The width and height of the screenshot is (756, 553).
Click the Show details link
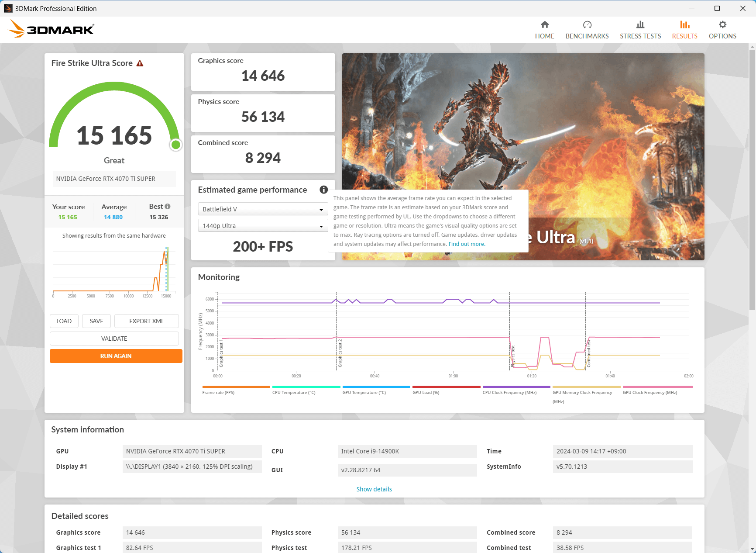pyautogui.click(x=374, y=489)
